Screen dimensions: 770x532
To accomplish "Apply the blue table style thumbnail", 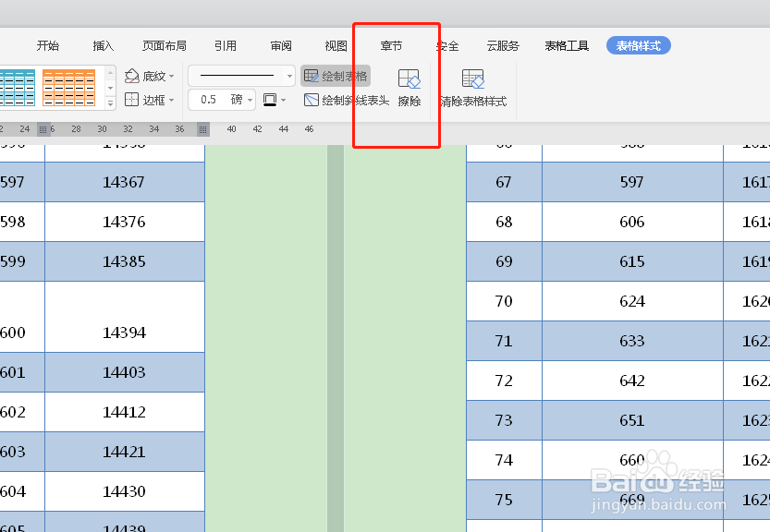I will tap(18, 88).
